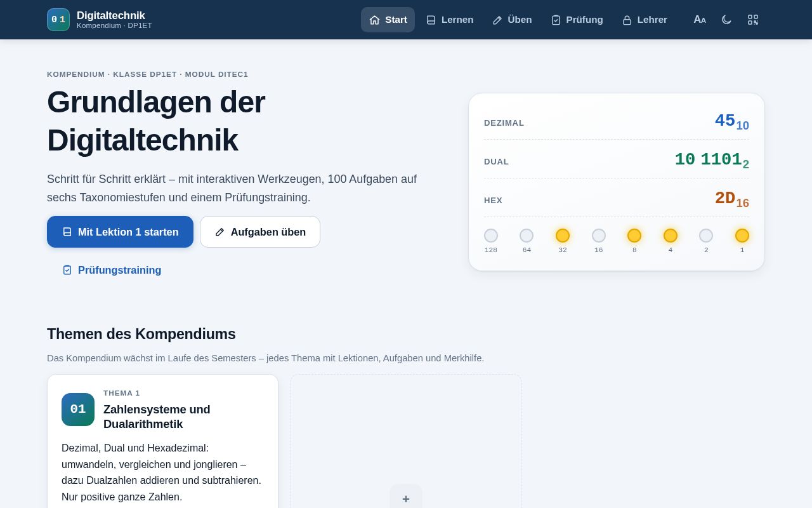Open the locked Lehrer area
Image resolution: width=812 pixels, height=508 pixels.
[645, 20]
